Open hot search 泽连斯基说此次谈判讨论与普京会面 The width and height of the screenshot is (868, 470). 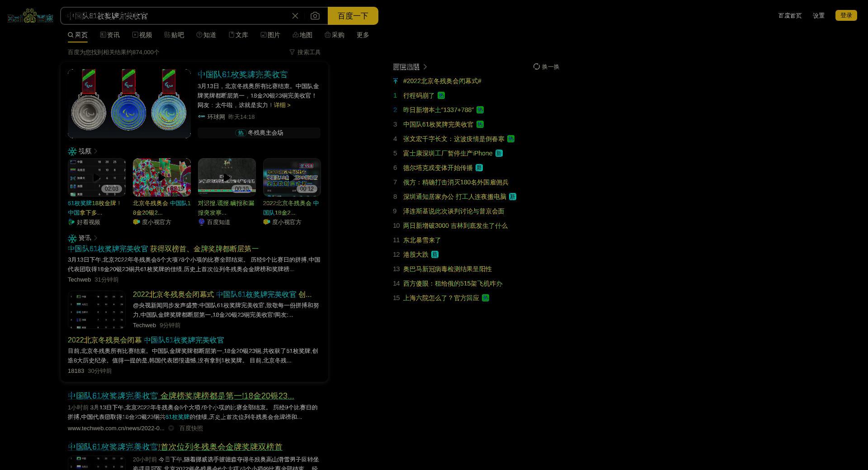coord(453,211)
